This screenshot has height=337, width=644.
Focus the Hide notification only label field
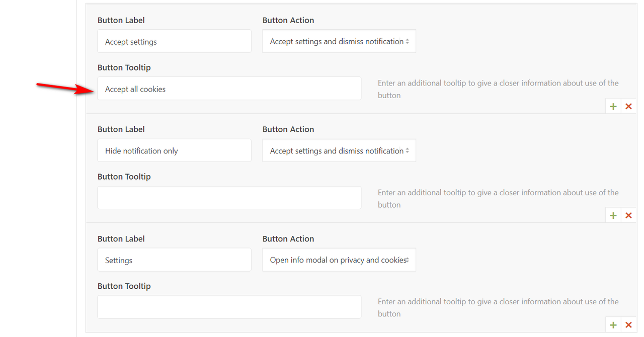click(x=174, y=150)
